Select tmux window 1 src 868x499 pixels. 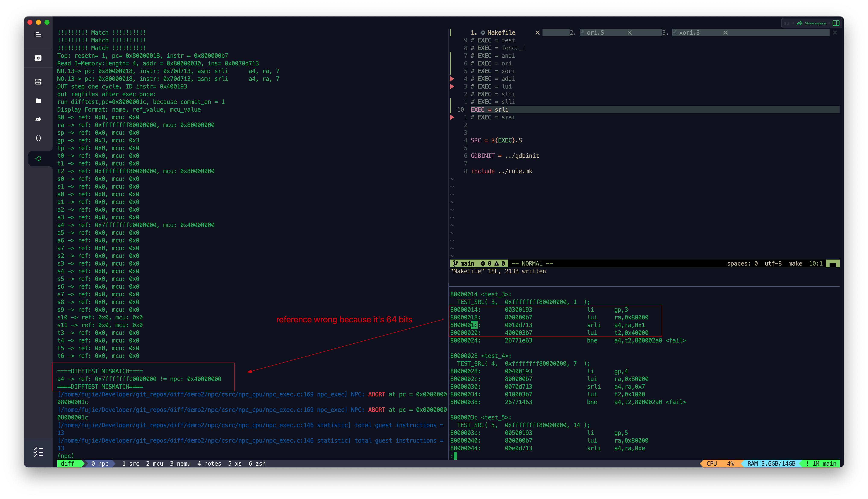pyautogui.click(x=131, y=464)
